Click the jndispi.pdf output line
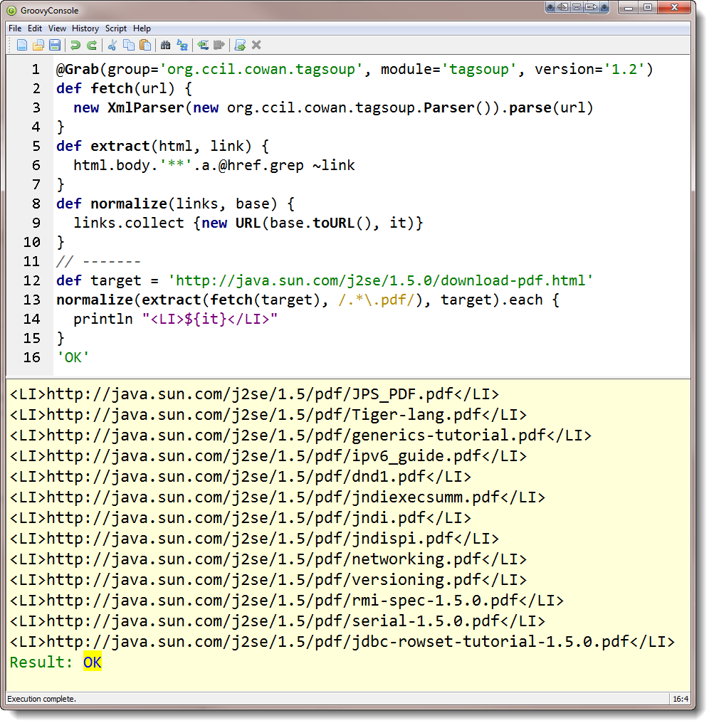 pos(255,539)
